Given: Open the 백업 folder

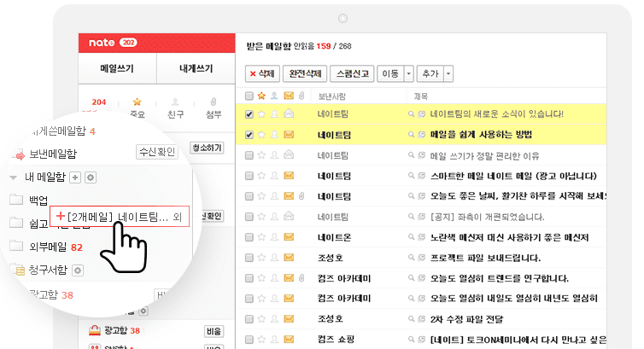Looking at the screenshot, I should click(x=38, y=201).
